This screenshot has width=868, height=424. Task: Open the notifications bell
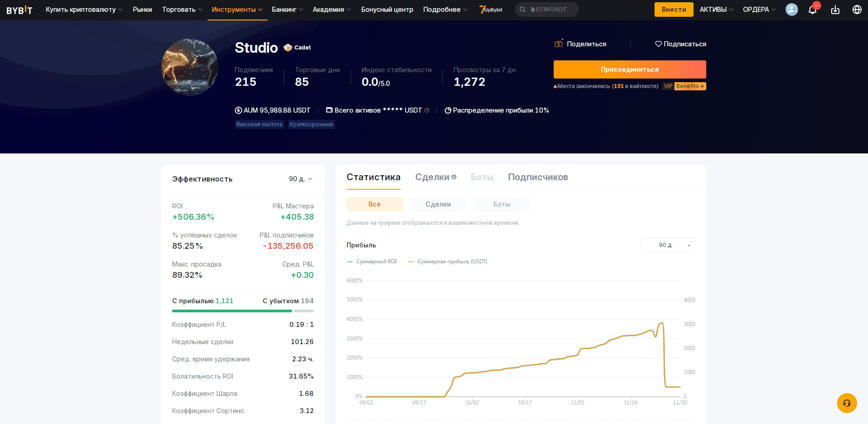pyautogui.click(x=813, y=10)
